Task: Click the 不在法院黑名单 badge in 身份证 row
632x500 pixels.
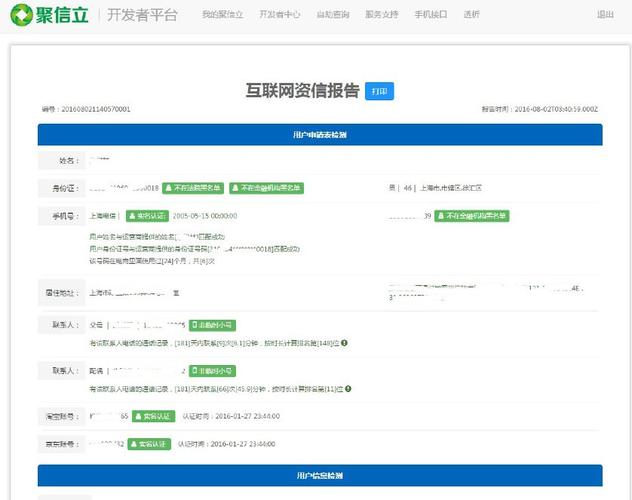Action: click(x=193, y=188)
